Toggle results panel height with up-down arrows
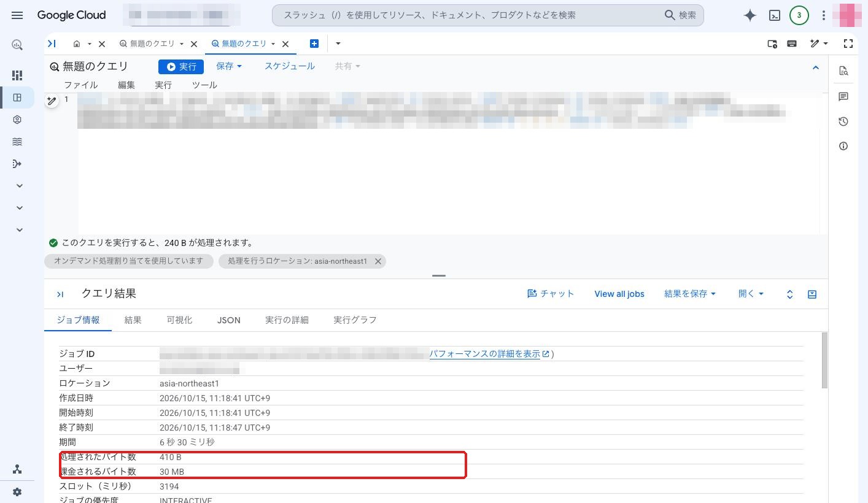This screenshot has width=868, height=503. coord(790,294)
